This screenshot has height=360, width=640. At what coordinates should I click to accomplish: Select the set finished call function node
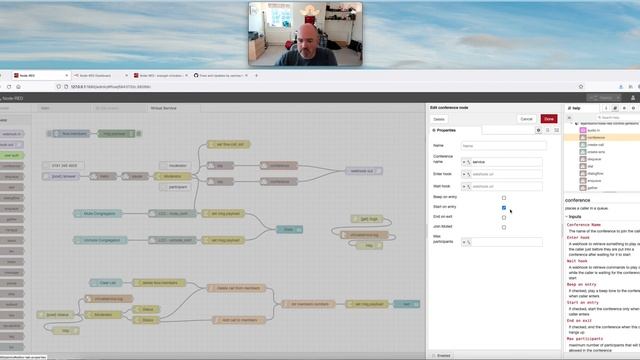click(229, 144)
